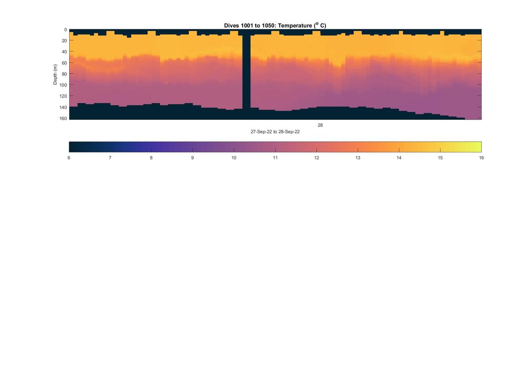Click colorbar tick label '11'

point(275,158)
